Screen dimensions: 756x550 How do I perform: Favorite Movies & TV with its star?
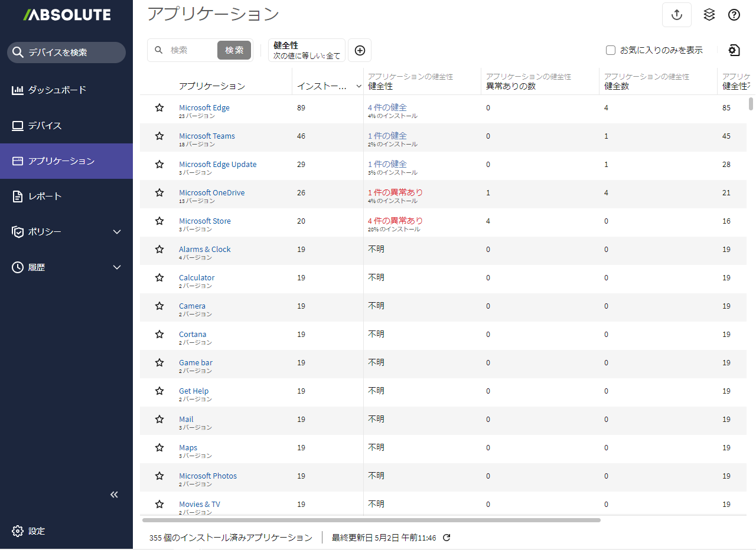(159, 505)
